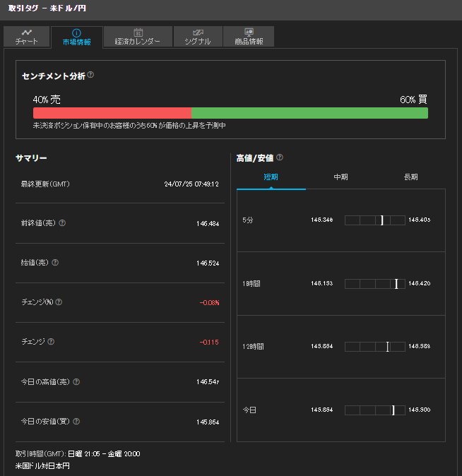Click the 最終更新(GMT) label

[x=45, y=184]
